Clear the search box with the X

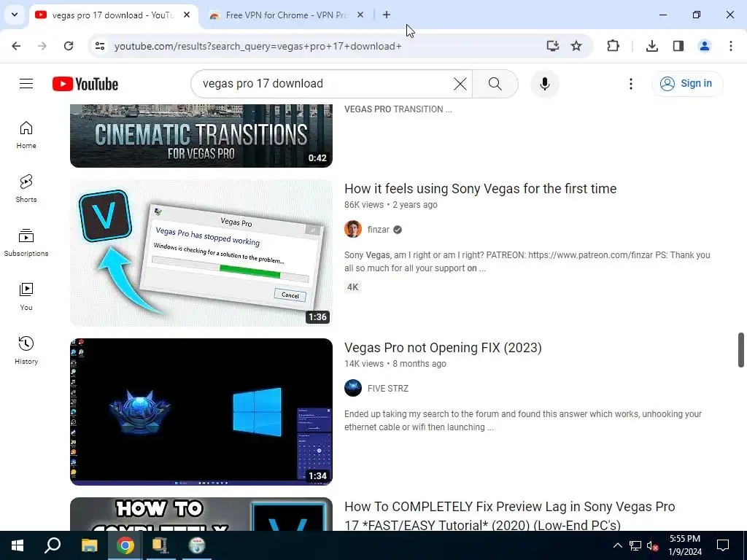(x=460, y=84)
